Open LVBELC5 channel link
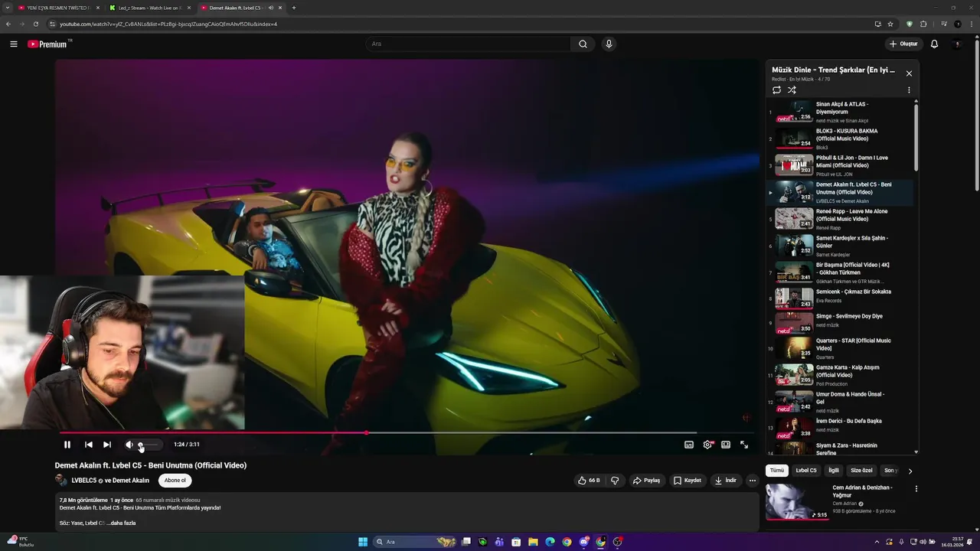The image size is (980, 551). click(84, 481)
